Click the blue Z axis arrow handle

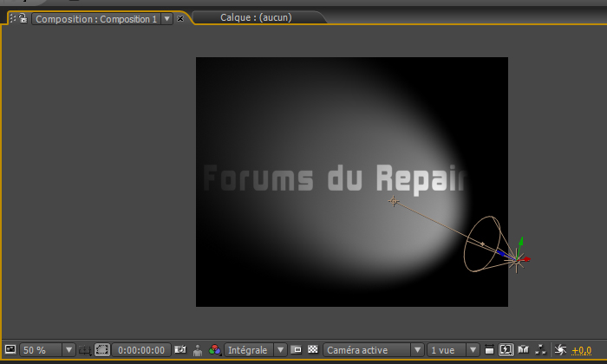[501, 253]
